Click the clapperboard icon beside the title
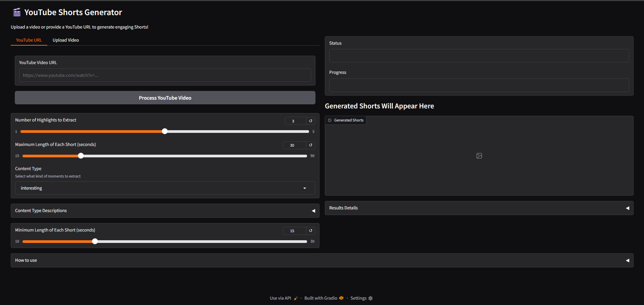The image size is (644, 305). tap(16, 12)
